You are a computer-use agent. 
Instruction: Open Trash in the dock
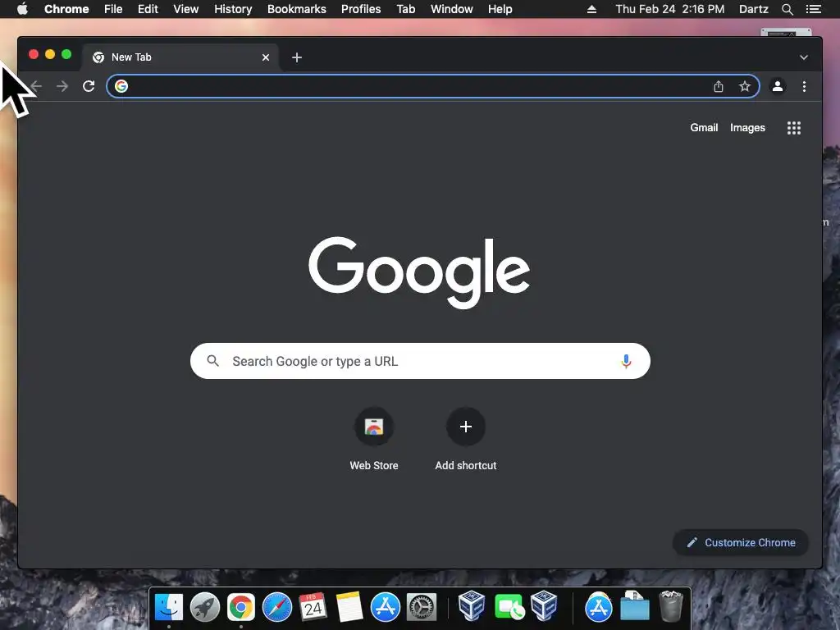click(671, 606)
